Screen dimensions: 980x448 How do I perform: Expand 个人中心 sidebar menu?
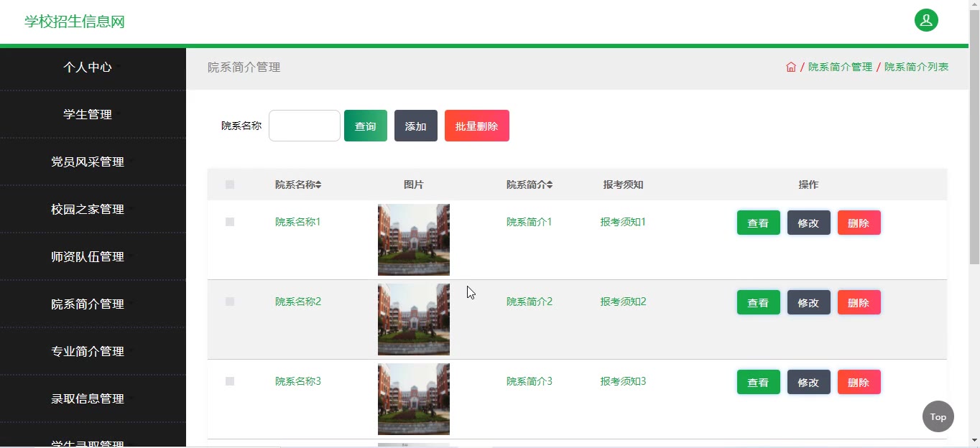(93, 67)
